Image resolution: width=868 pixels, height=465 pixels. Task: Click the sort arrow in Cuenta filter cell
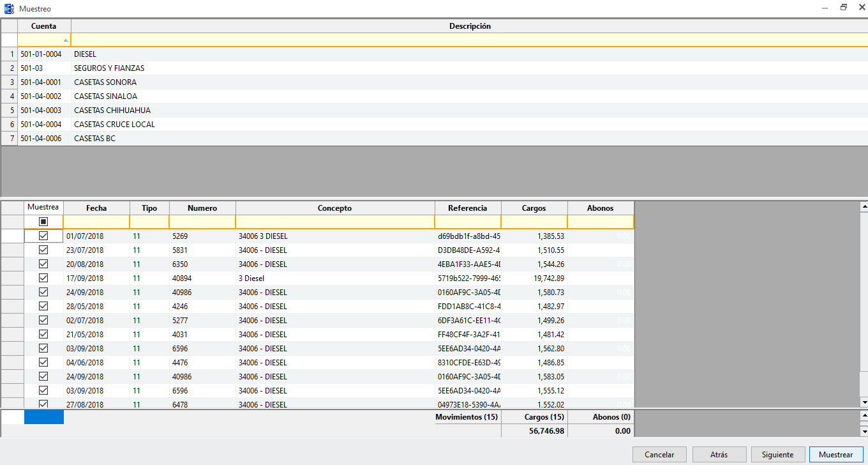(66, 40)
